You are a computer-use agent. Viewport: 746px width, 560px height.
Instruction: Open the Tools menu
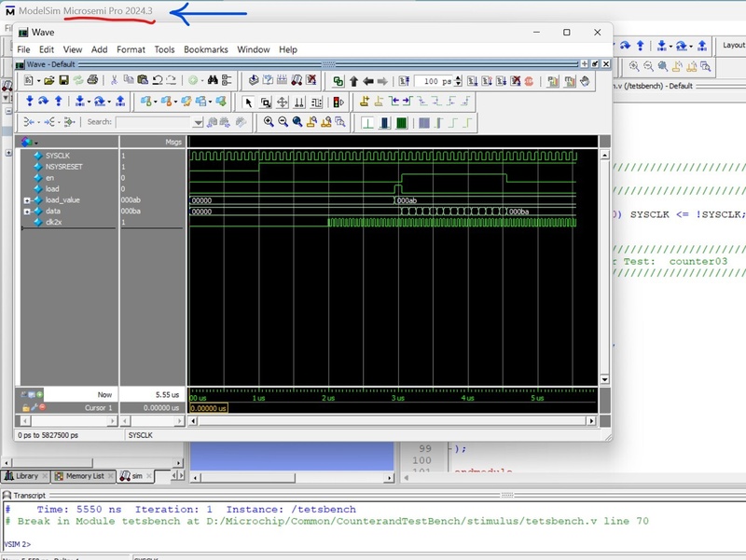pos(164,49)
